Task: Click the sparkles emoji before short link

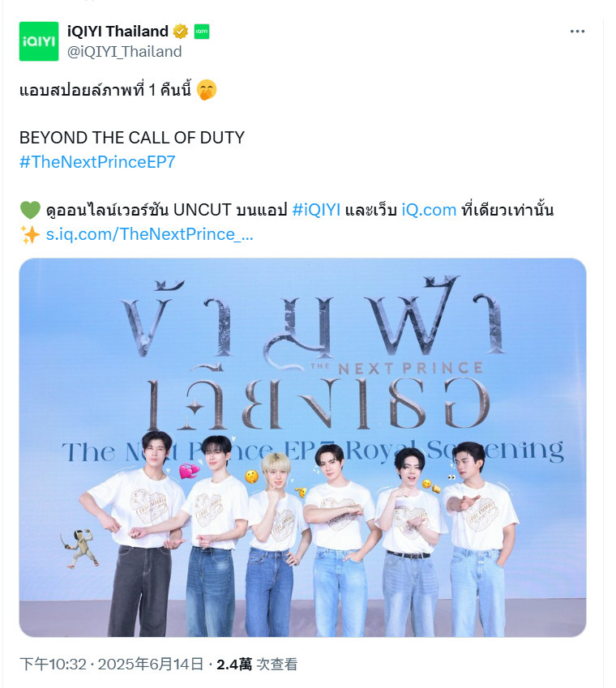Action: 30,234
